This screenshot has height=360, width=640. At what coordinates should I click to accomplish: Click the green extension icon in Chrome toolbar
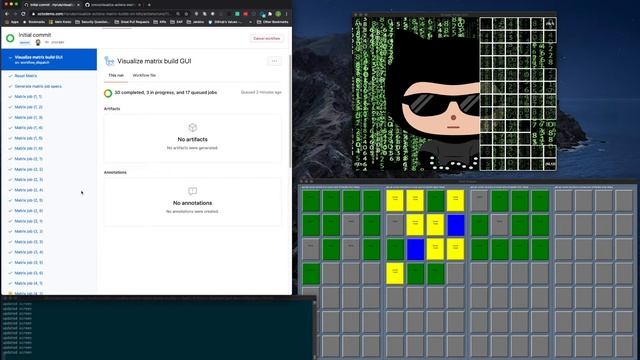click(237, 14)
